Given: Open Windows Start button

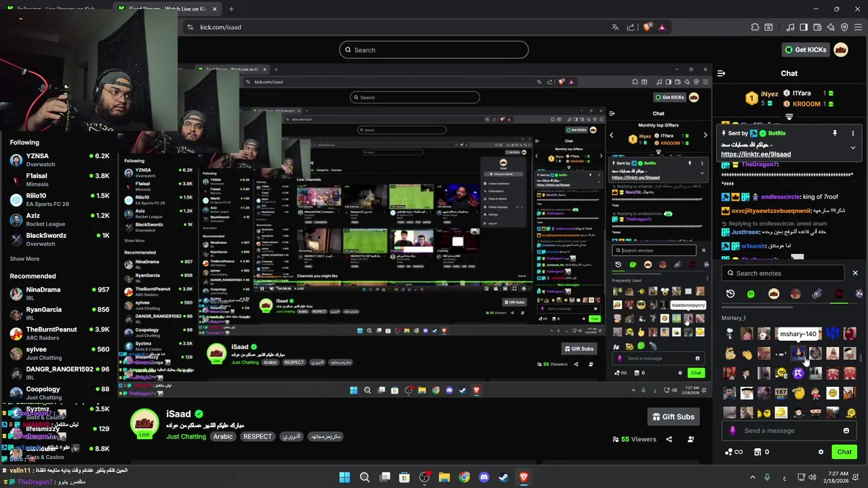Looking at the screenshot, I should 344,477.
